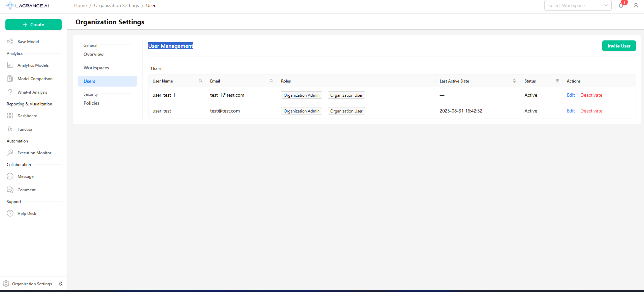
Task: Click the green Create button
Action: (x=33, y=25)
